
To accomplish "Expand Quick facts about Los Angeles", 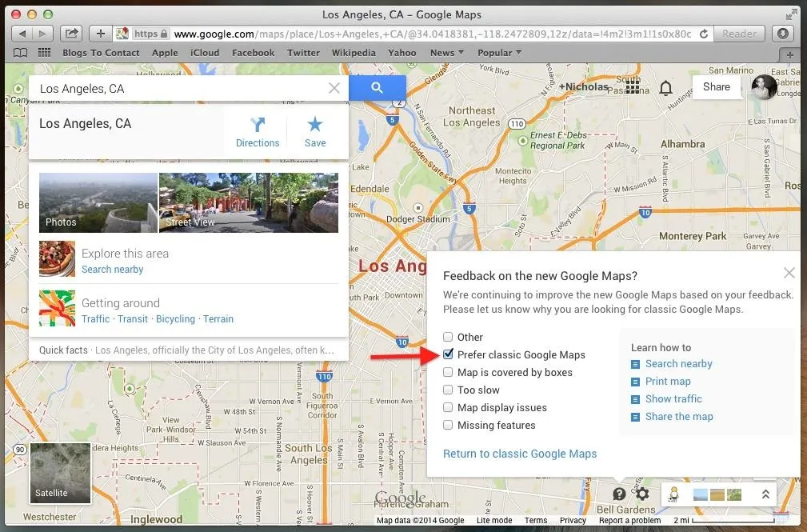I will [189, 350].
